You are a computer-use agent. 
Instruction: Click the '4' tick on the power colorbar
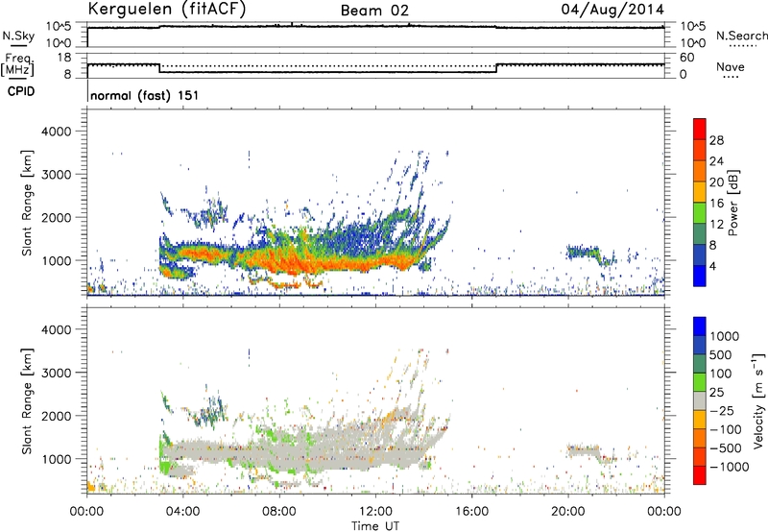(712, 266)
